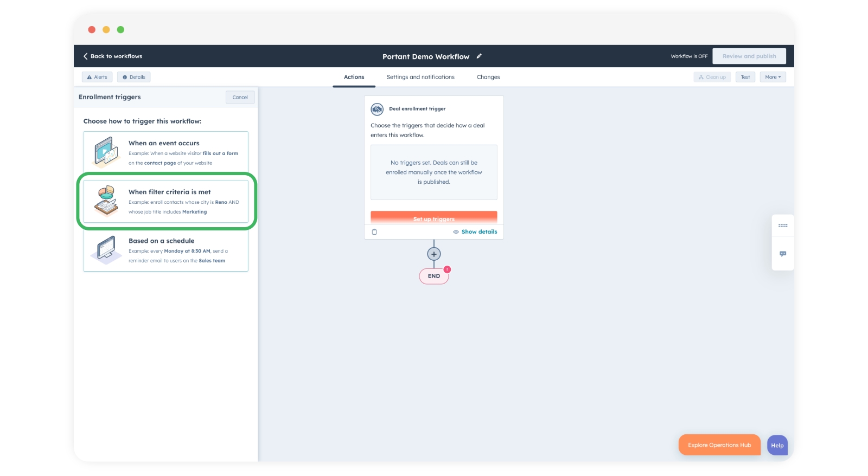Click the clipboard icon on trigger card
868x476 pixels.
click(x=374, y=232)
